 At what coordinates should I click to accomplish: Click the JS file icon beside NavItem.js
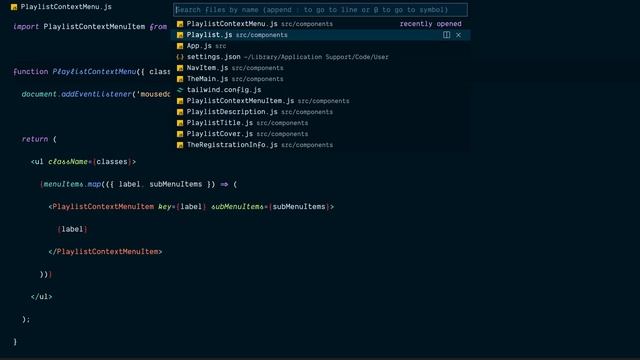pos(180,68)
